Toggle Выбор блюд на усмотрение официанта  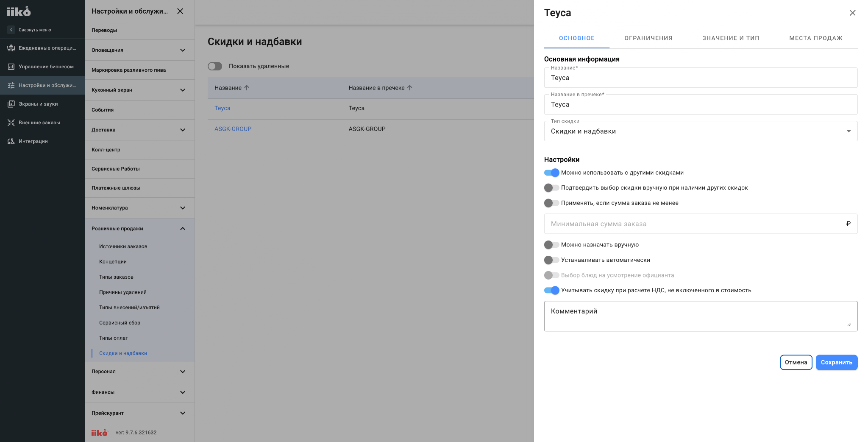[x=552, y=275]
